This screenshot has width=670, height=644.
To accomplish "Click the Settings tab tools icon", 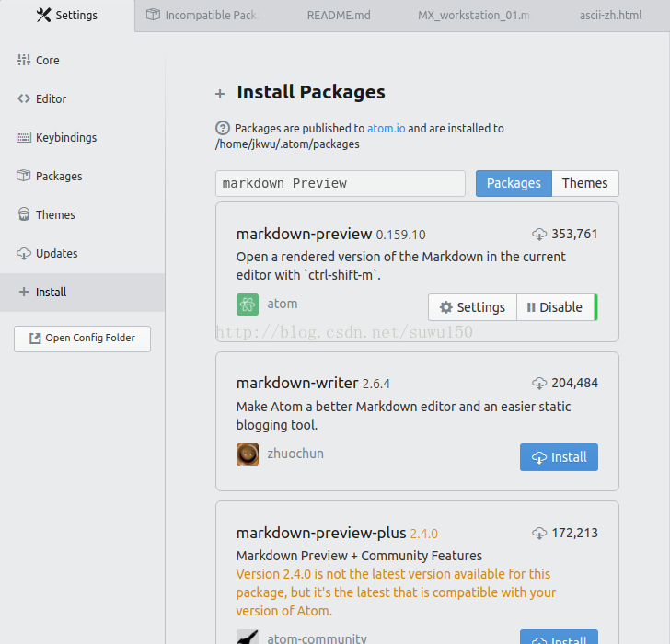I will [x=43, y=15].
